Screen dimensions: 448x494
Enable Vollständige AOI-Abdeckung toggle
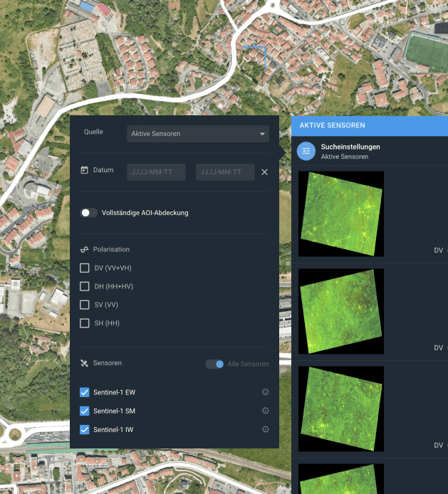pyautogui.click(x=89, y=213)
